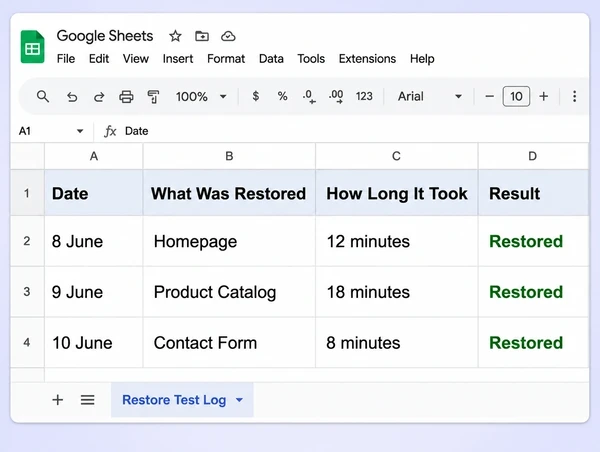Open the Format menu

[x=226, y=59]
